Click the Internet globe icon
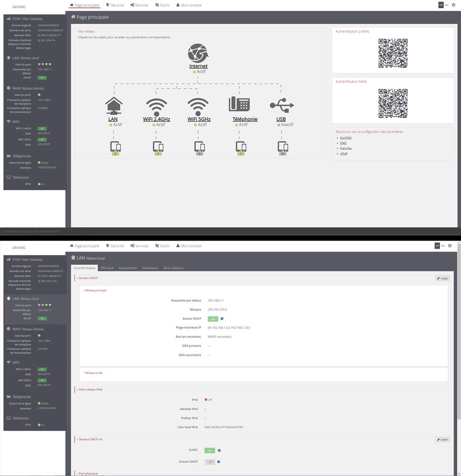 click(x=198, y=53)
